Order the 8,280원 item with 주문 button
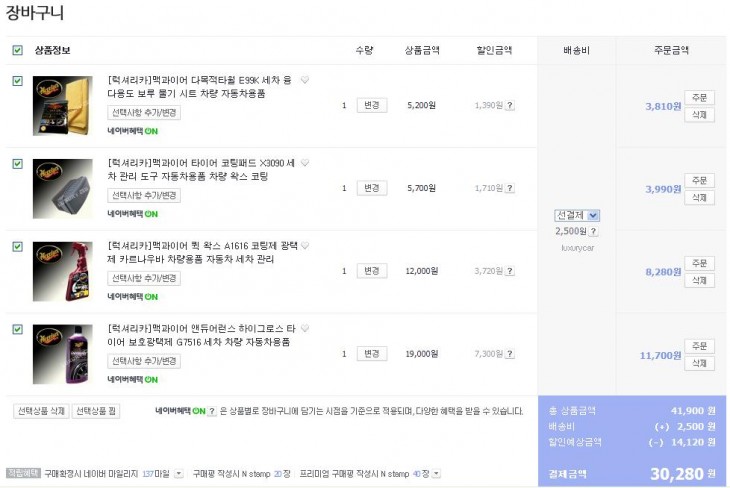Image resolution: width=730 pixels, height=488 pixels. point(699,264)
